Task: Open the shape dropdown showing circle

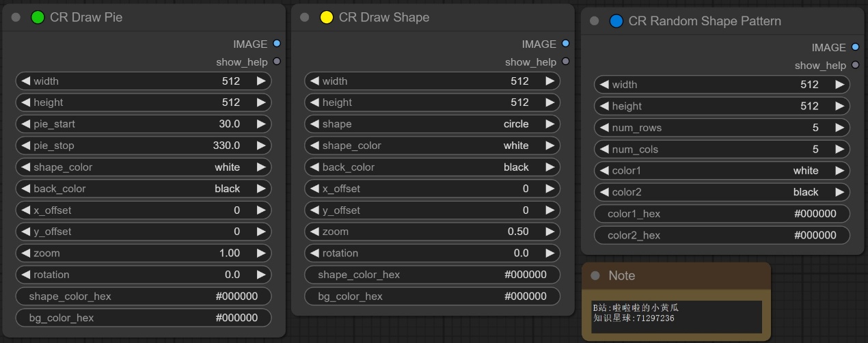Action: point(432,124)
